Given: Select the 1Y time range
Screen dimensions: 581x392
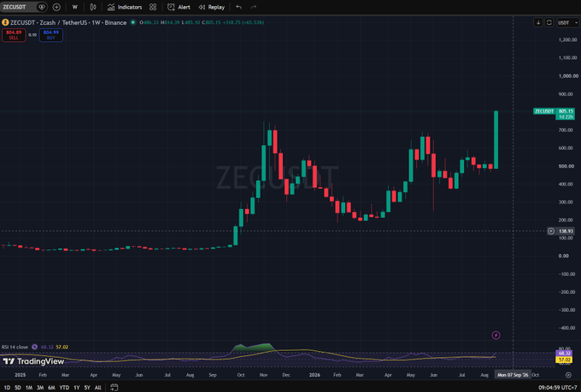Looking at the screenshot, I should point(76,388).
